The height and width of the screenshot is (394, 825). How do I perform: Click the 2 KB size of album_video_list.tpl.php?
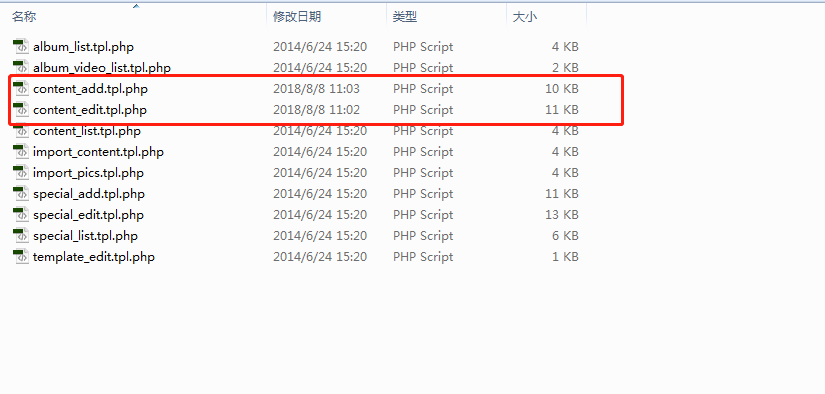tap(565, 68)
